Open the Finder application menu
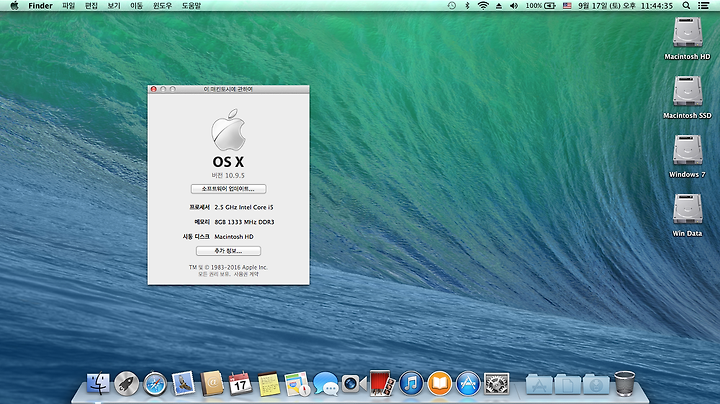Screen dimensions: 720x404 pos(40,6)
